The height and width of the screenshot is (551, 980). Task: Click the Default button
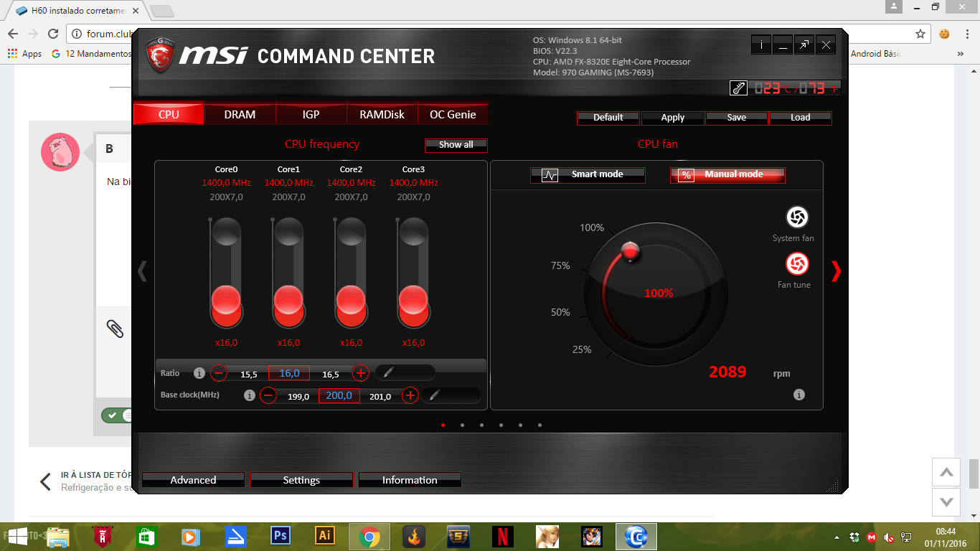click(608, 118)
